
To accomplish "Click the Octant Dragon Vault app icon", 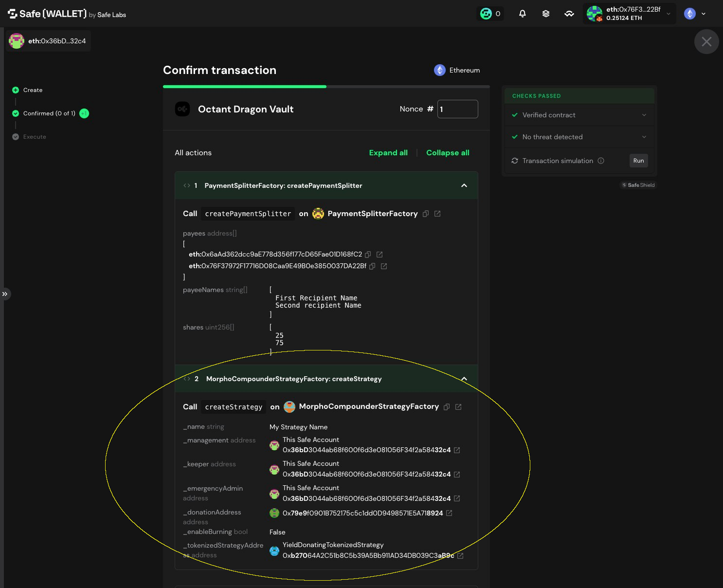I will coord(182,109).
